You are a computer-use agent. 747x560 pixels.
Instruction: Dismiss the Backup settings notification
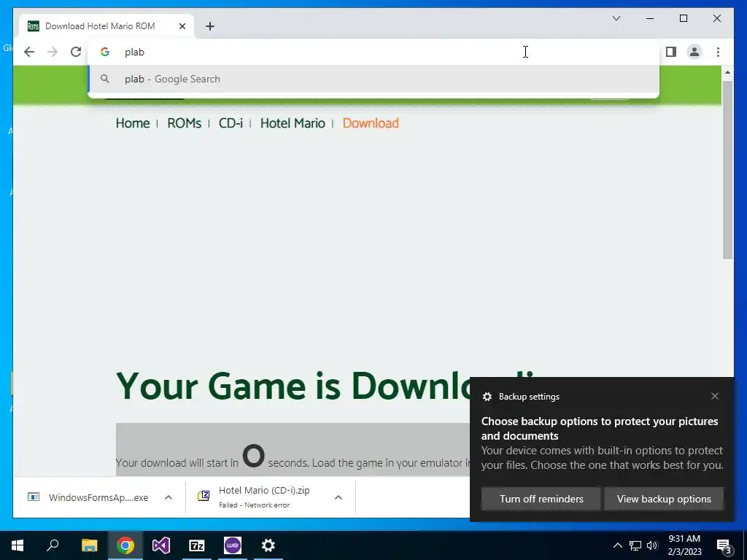point(715,396)
